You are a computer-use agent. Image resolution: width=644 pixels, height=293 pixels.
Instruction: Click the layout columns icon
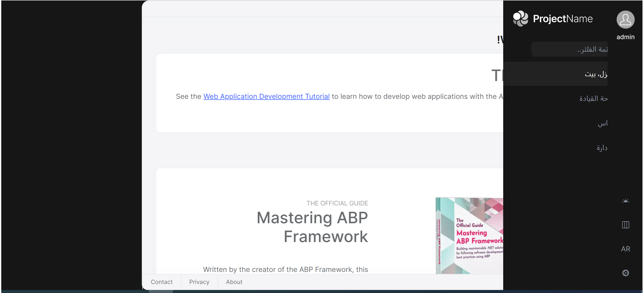pyautogui.click(x=625, y=225)
